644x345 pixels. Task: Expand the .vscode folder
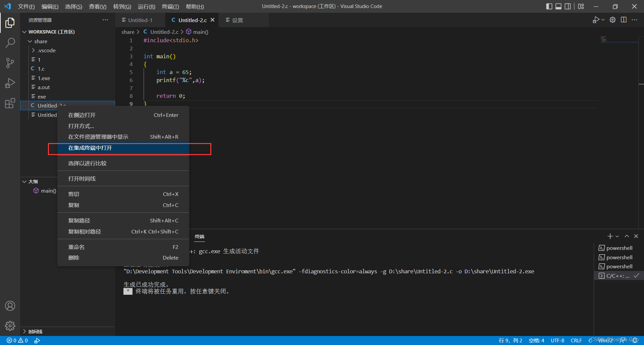(33, 50)
